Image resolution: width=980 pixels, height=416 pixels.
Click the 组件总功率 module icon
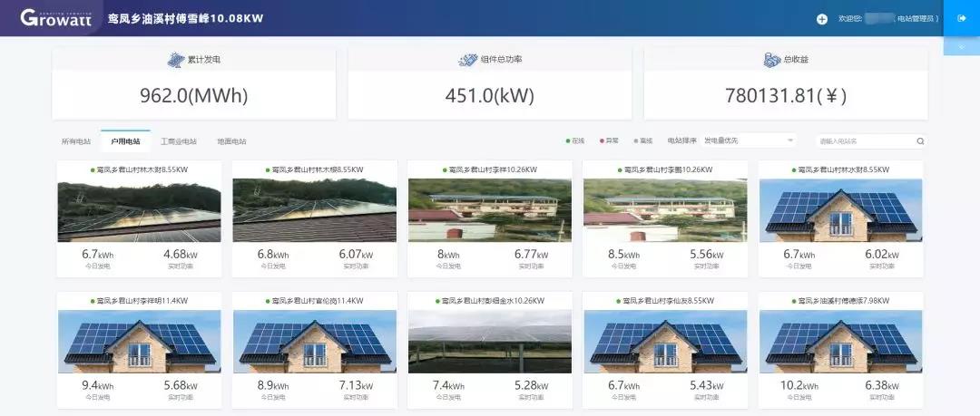468,60
